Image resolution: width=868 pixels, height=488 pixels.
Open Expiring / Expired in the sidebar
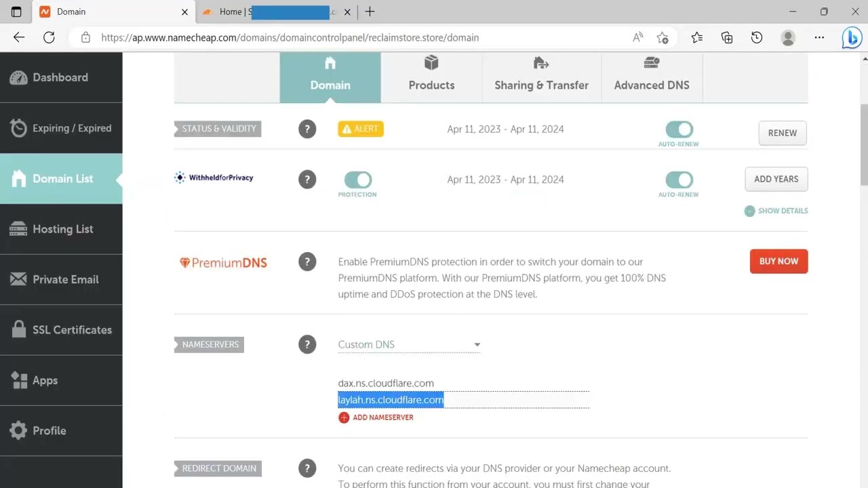click(x=61, y=128)
